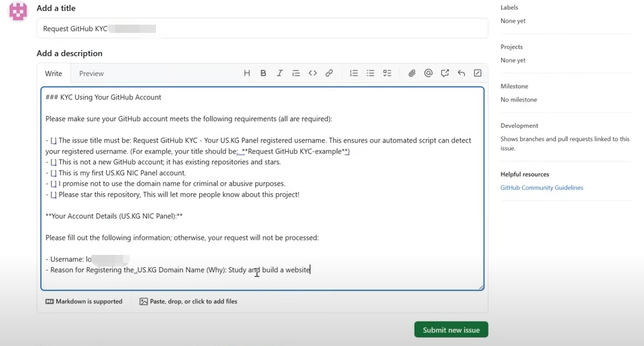Add a numbered list
This screenshot has height=346, width=644.
point(354,73)
